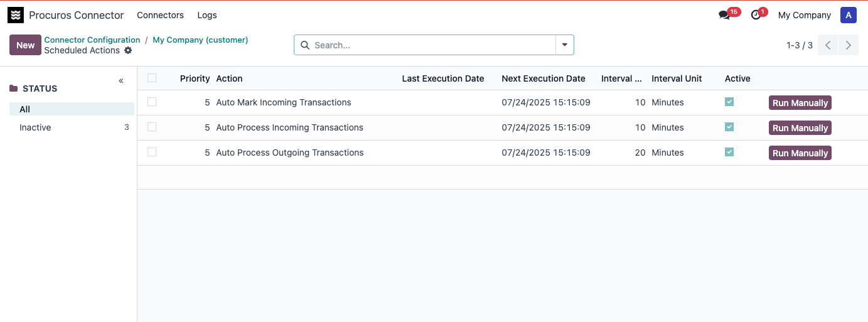Run Auto Process Incoming Transactions manually
This screenshot has height=322, width=868.
coord(800,128)
